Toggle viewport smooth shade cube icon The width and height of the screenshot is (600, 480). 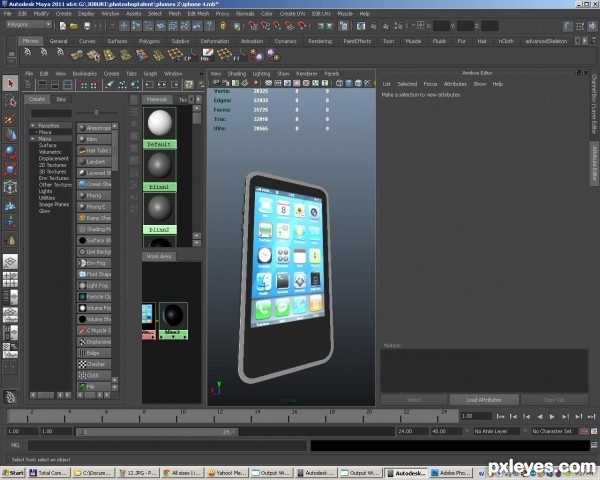coord(349,83)
